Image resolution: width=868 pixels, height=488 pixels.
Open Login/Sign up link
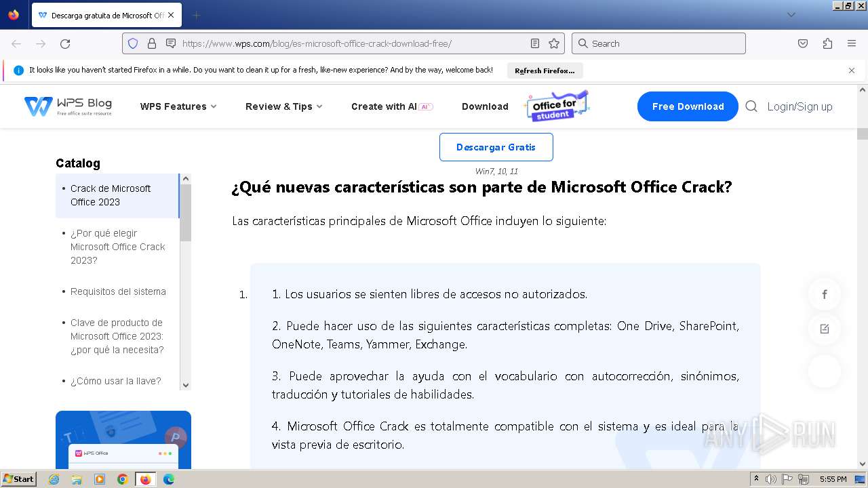(800, 106)
